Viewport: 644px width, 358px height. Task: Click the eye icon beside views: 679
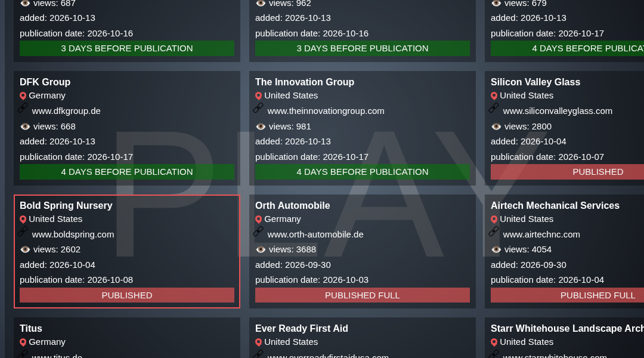pos(496,4)
